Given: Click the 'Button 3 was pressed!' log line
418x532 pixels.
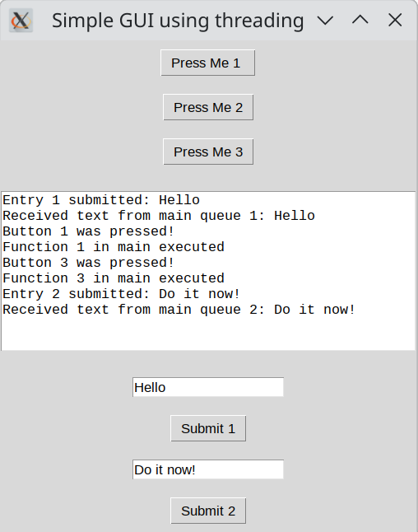Looking at the screenshot, I should 88,262.
